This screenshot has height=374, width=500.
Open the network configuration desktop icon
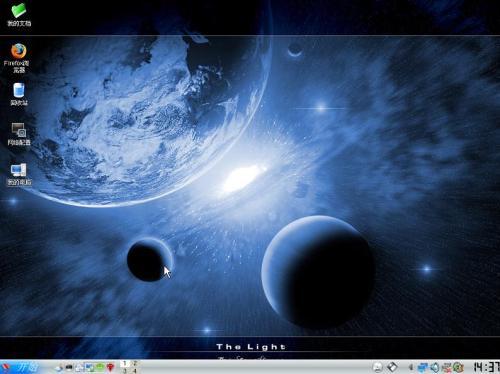click(19, 130)
